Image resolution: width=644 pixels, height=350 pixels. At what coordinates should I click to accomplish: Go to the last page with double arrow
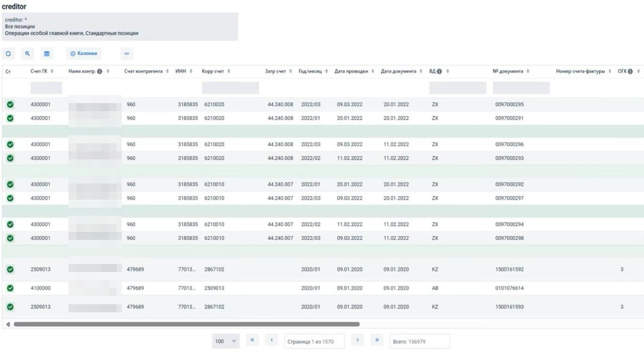(376, 340)
